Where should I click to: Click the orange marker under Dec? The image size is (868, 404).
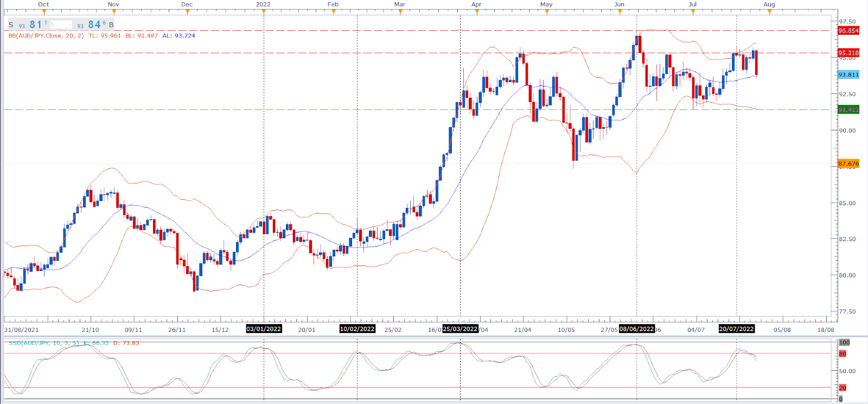[187, 11]
